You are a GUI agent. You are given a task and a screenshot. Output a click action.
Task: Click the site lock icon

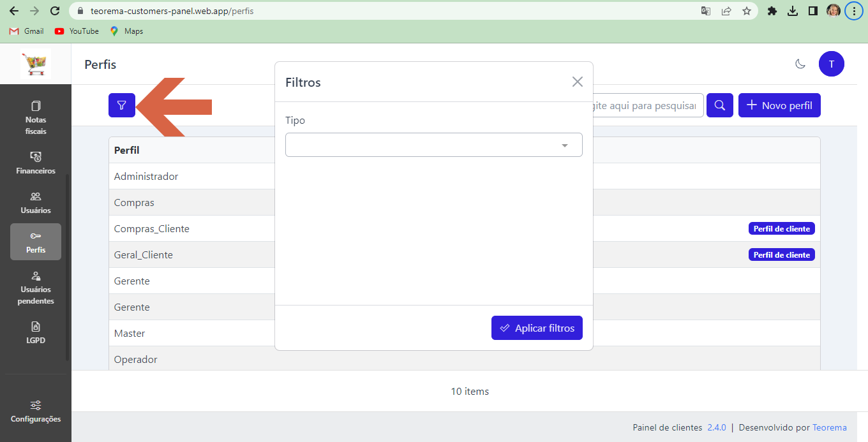[80, 11]
